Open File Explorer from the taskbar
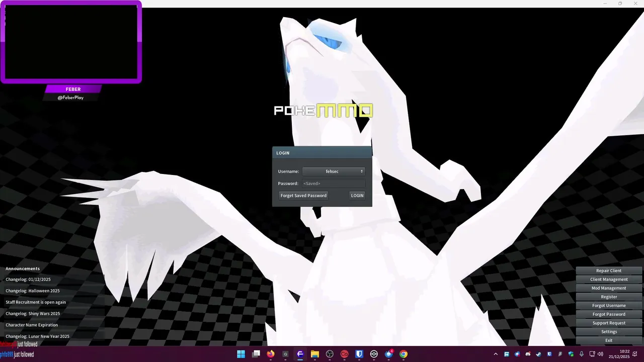Image resolution: width=644 pixels, height=362 pixels. pos(315,354)
